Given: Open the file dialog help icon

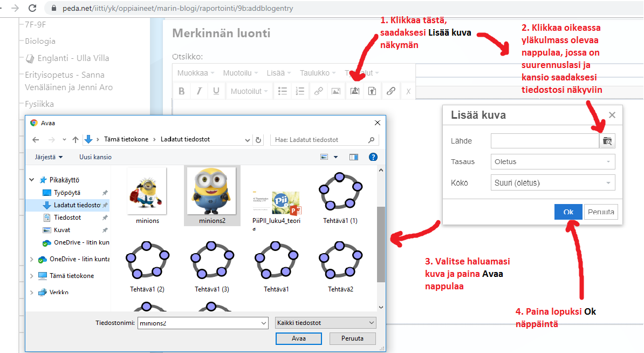Looking at the screenshot, I should [x=373, y=157].
